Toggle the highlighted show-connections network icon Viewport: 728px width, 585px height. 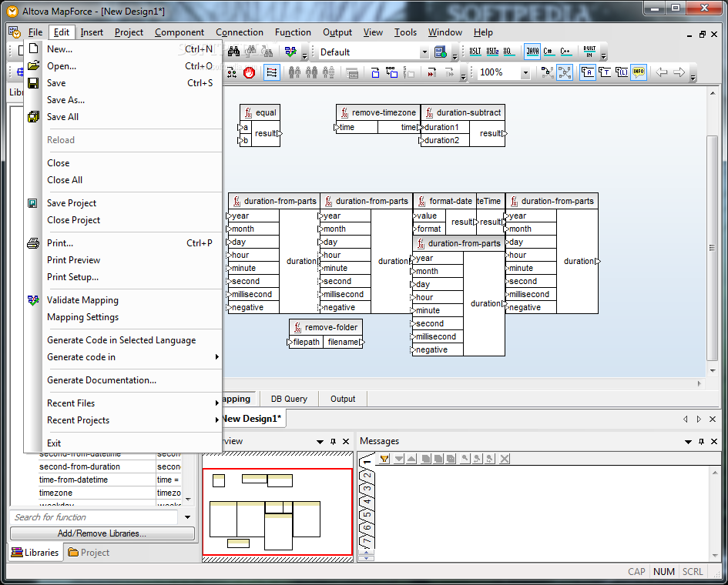(x=565, y=72)
